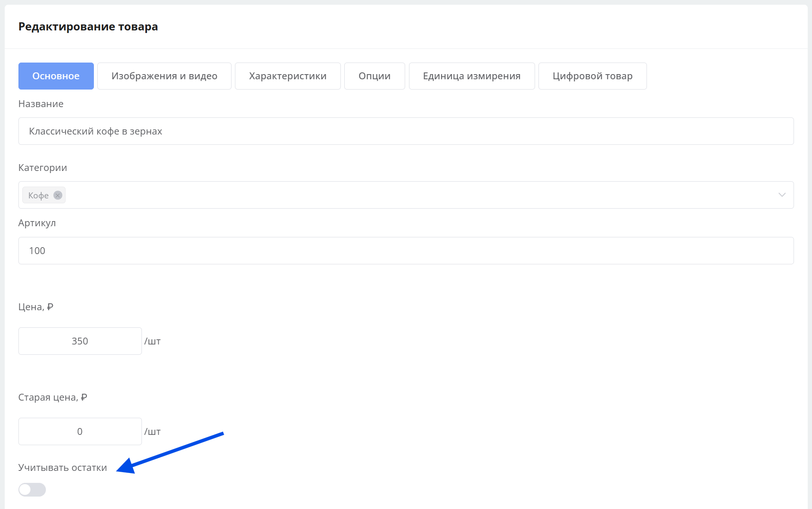Focus the Цена field showing 350
The width and height of the screenshot is (812, 509).
coord(80,341)
